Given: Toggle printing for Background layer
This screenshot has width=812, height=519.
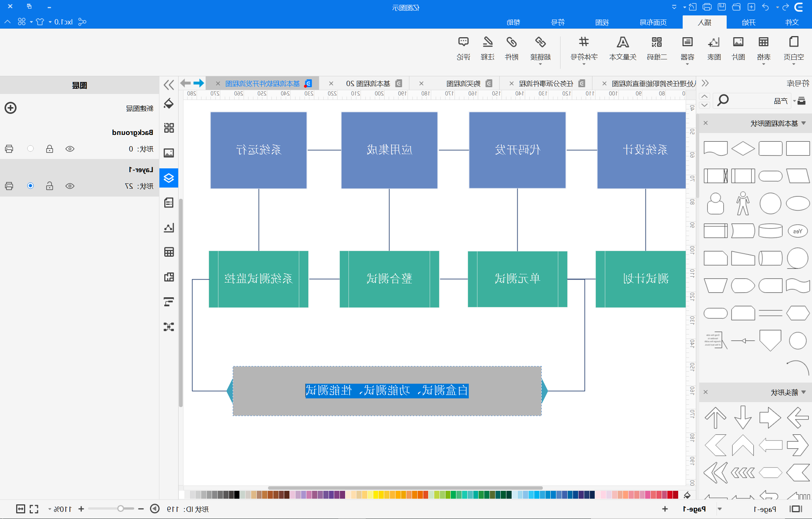Looking at the screenshot, I should point(9,149).
